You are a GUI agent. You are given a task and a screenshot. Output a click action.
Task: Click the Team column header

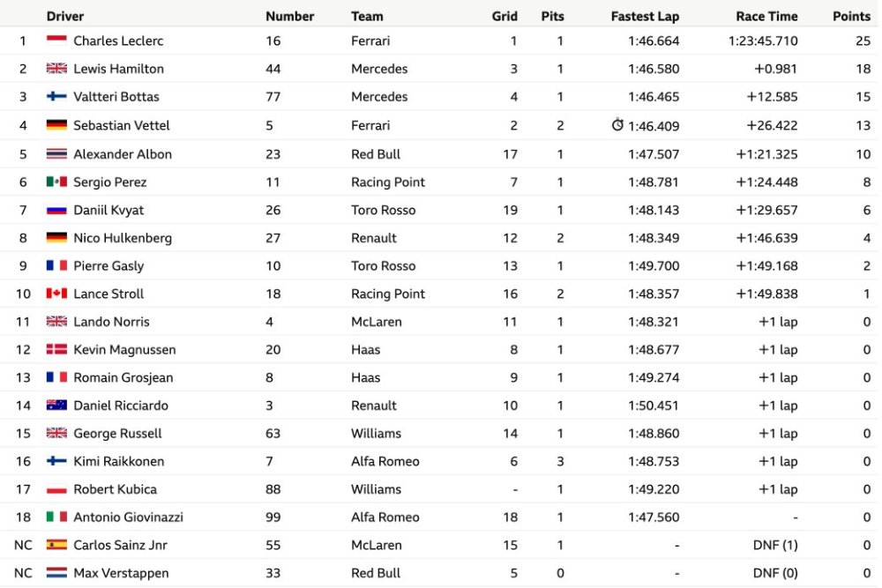[x=367, y=16]
